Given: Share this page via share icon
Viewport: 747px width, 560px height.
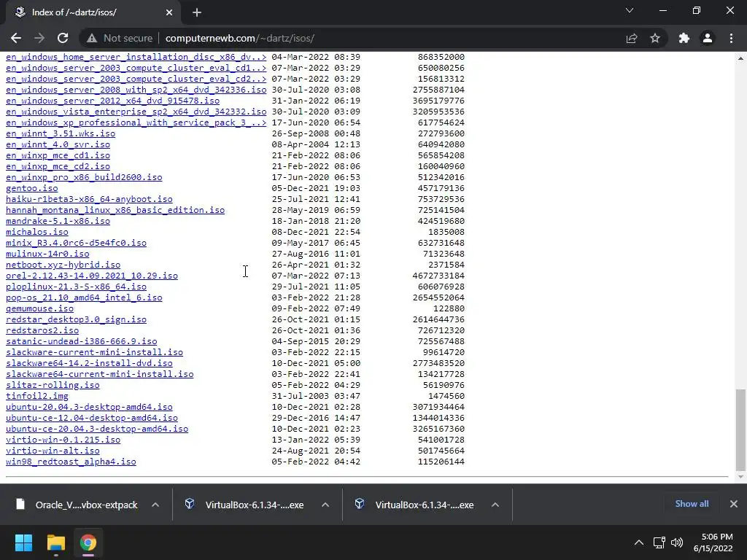Looking at the screenshot, I should click(632, 38).
